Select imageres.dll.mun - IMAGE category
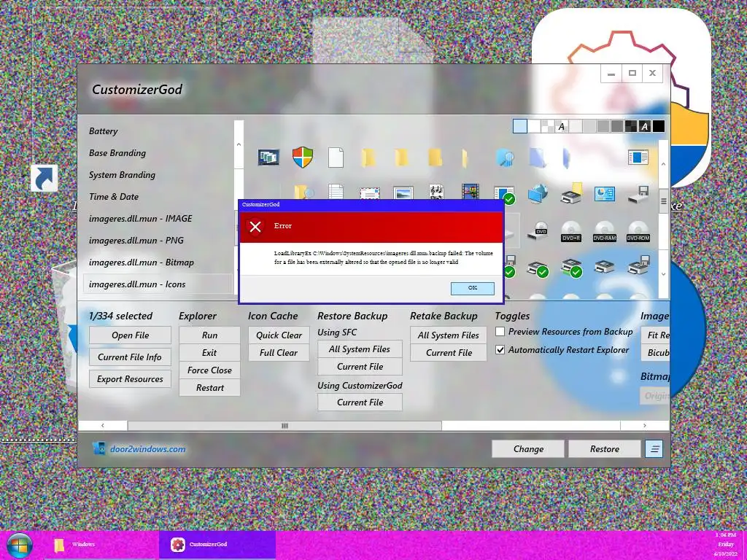Viewport: 747px width, 560px height. (x=141, y=219)
